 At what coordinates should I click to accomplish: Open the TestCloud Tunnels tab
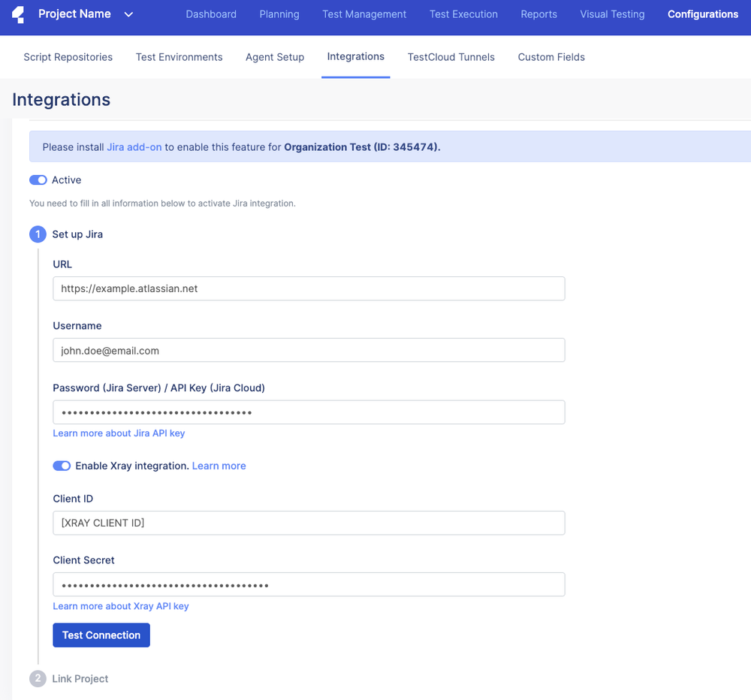coord(451,57)
